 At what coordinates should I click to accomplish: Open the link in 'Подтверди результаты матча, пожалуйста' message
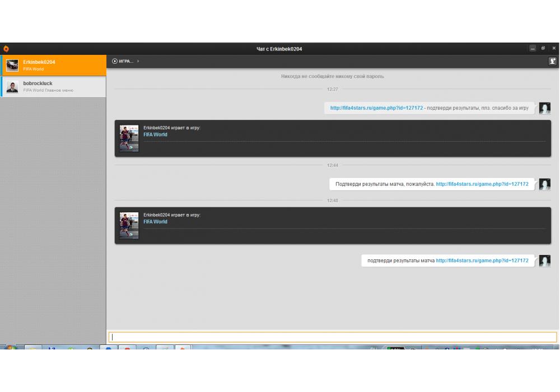(482, 184)
